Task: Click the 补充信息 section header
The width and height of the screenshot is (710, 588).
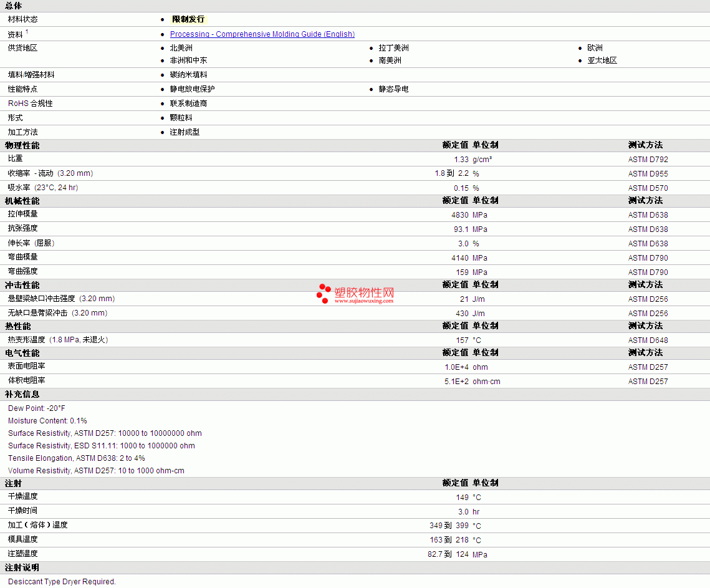Action: 22,394
